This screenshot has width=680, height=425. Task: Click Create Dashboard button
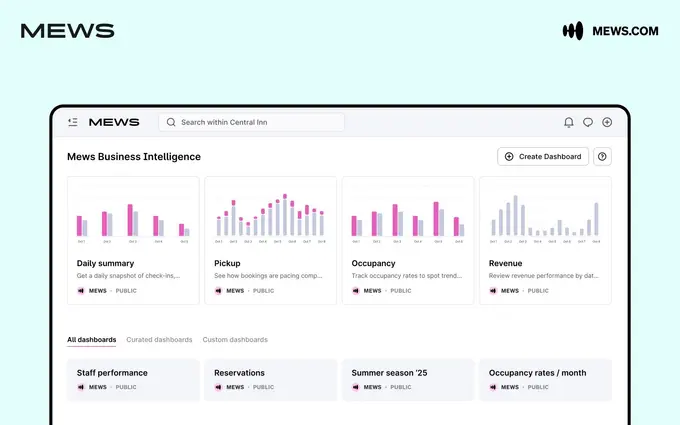point(543,157)
